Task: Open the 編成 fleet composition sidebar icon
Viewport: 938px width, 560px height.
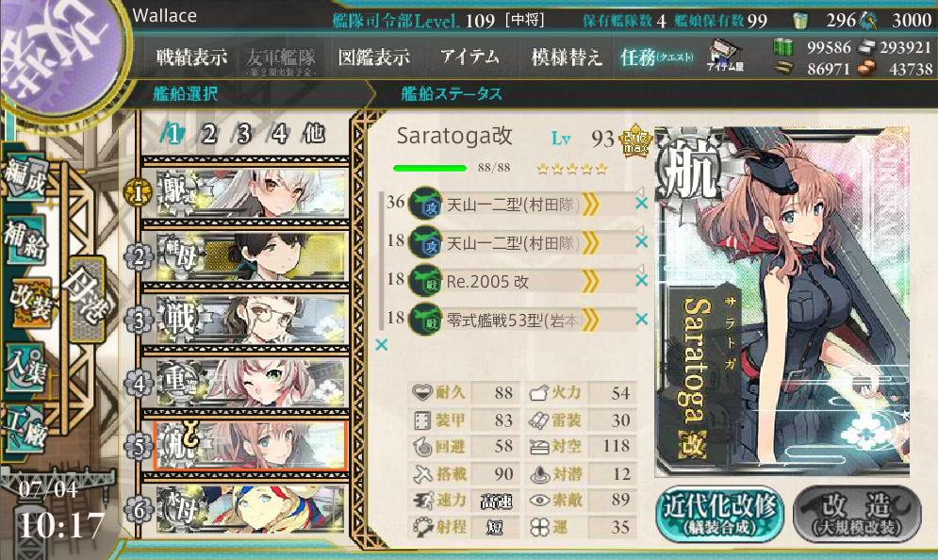Action: pyautogui.click(x=25, y=177)
